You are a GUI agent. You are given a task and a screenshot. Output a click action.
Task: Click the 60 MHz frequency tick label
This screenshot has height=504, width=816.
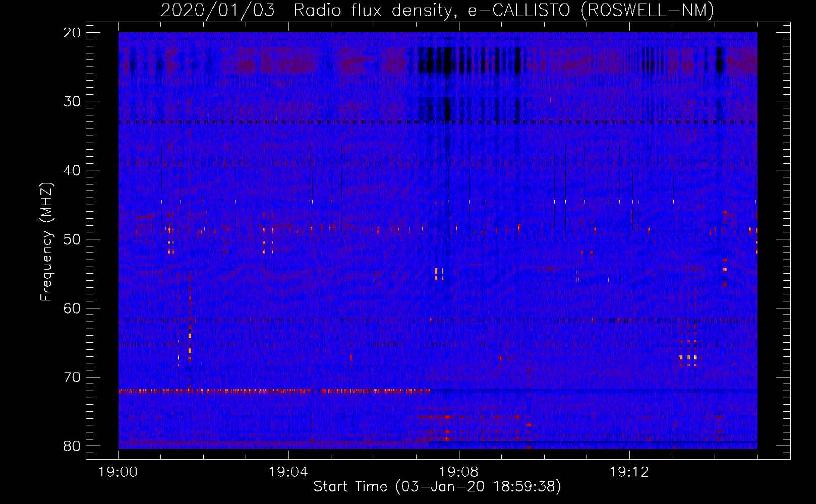click(73, 308)
